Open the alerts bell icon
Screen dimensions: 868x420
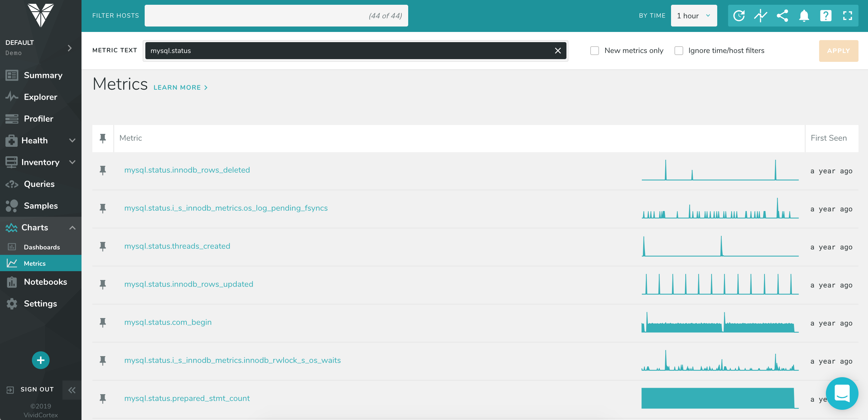(x=804, y=16)
